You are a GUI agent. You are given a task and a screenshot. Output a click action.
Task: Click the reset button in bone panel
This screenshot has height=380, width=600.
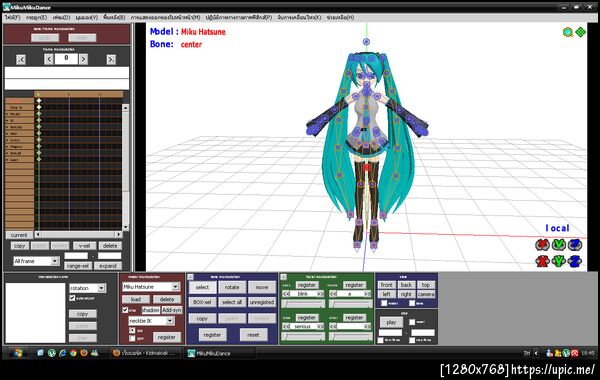click(253, 335)
